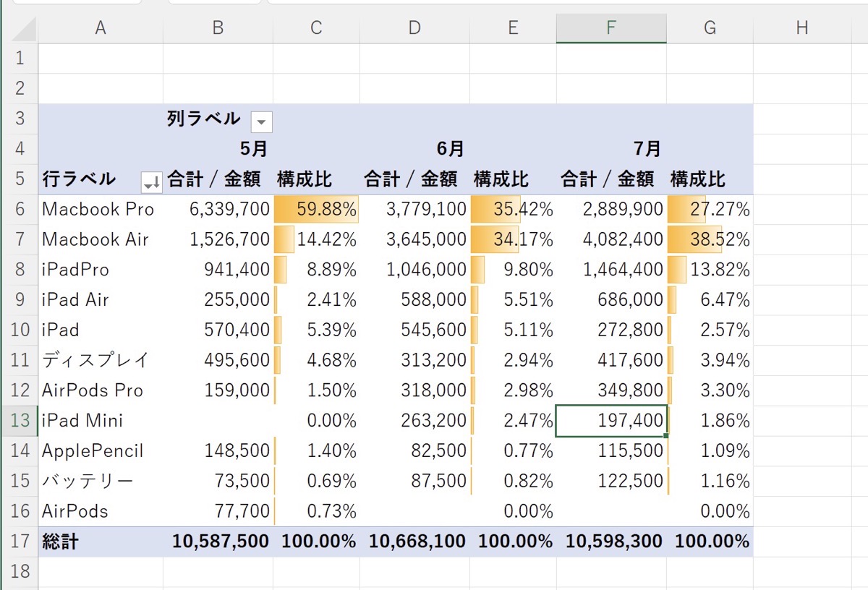Select row 13 header
This screenshot has width=868, height=590.
click(x=20, y=421)
